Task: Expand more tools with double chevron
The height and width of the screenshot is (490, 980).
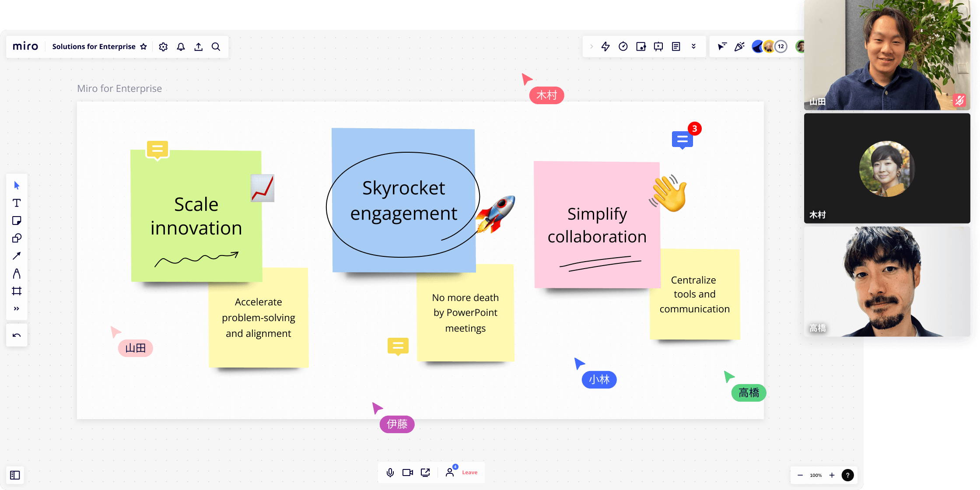Action: [17, 308]
